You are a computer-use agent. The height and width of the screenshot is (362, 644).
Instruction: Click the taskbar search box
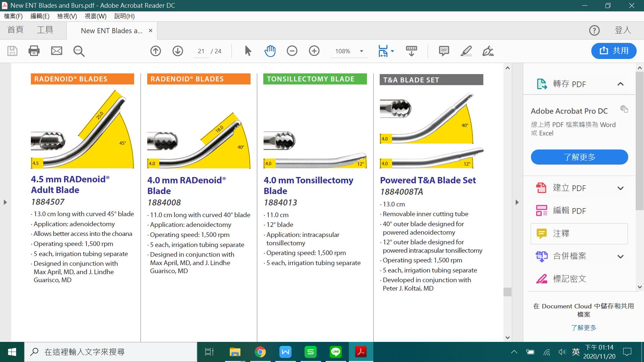[111, 352]
